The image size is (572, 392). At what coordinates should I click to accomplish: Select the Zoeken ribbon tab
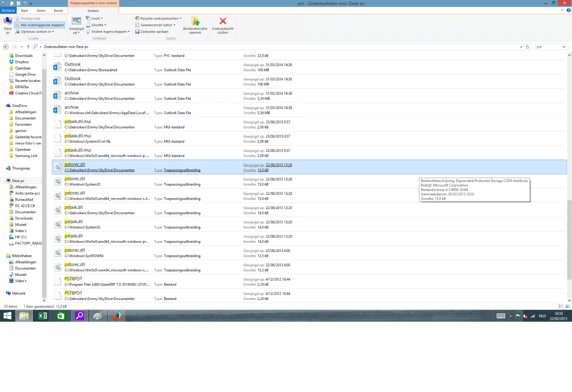pos(93,10)
